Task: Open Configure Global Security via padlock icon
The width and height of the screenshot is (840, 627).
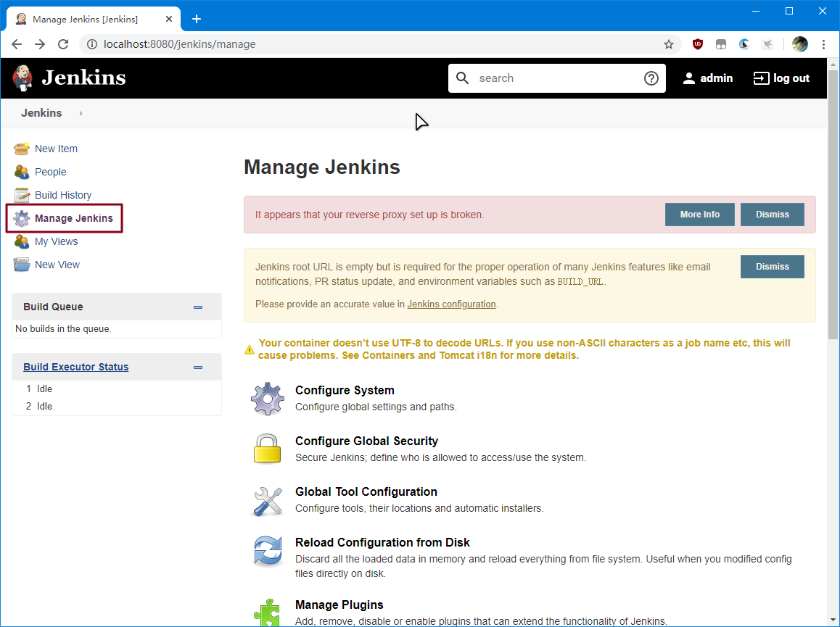Action: (268, 449)
